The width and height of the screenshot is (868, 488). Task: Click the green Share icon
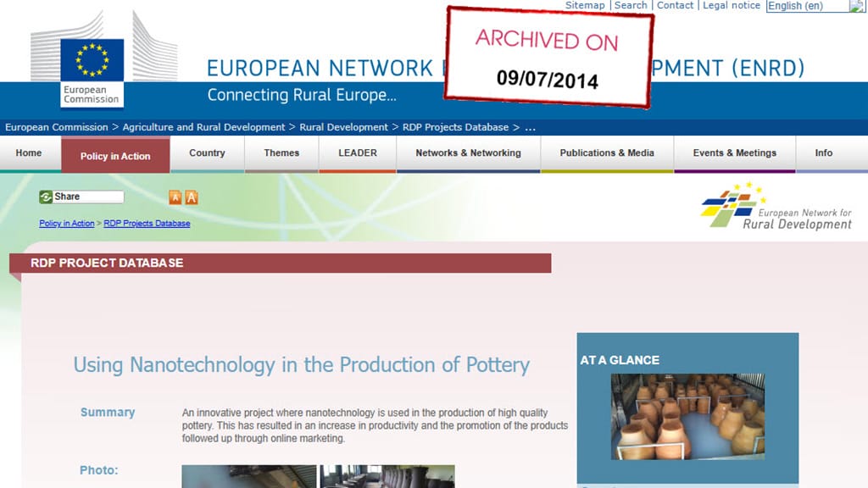46,197
